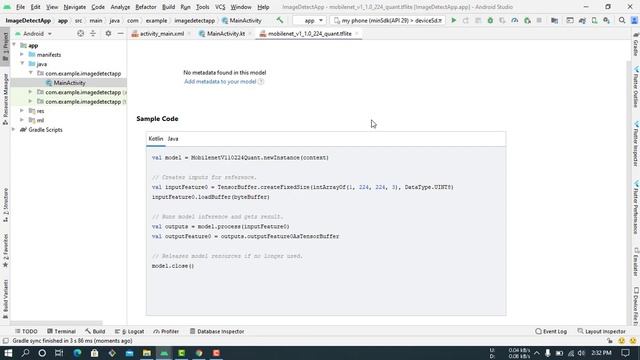Open the Database Inspector tool window
This screenshot has width=640, height=360.
click(217, 331)
